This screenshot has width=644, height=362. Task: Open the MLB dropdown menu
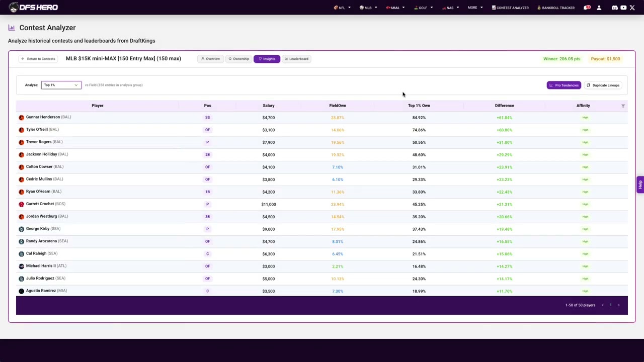tap(368, 8)
